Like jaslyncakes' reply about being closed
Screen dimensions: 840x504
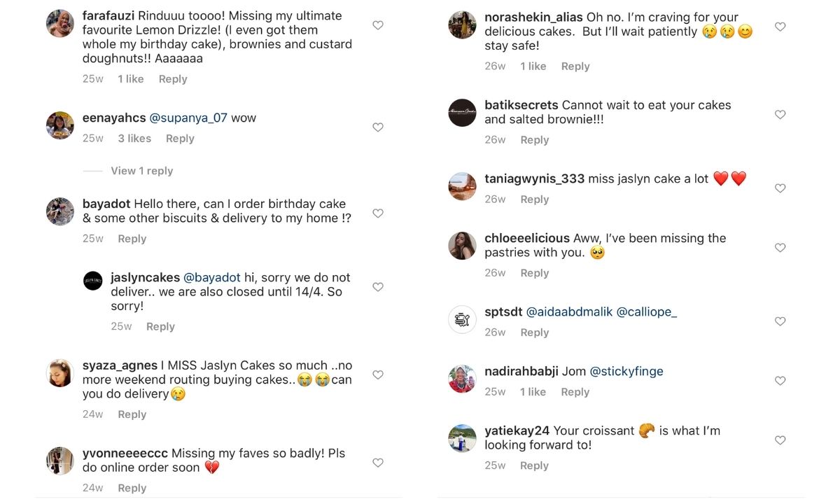point(377,287)
